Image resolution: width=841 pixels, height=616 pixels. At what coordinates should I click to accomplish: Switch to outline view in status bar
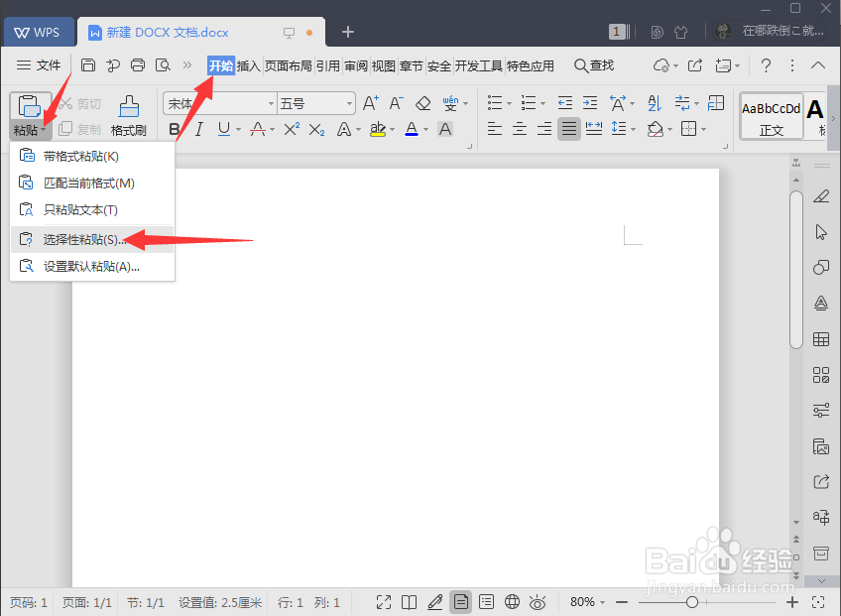[486, 601]
